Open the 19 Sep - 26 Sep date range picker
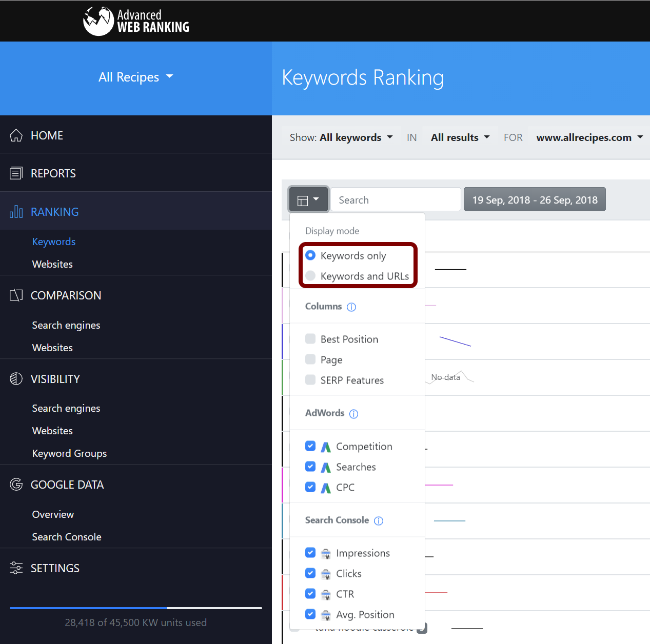This screenshot has height=644, width=650. pos(535,199)
